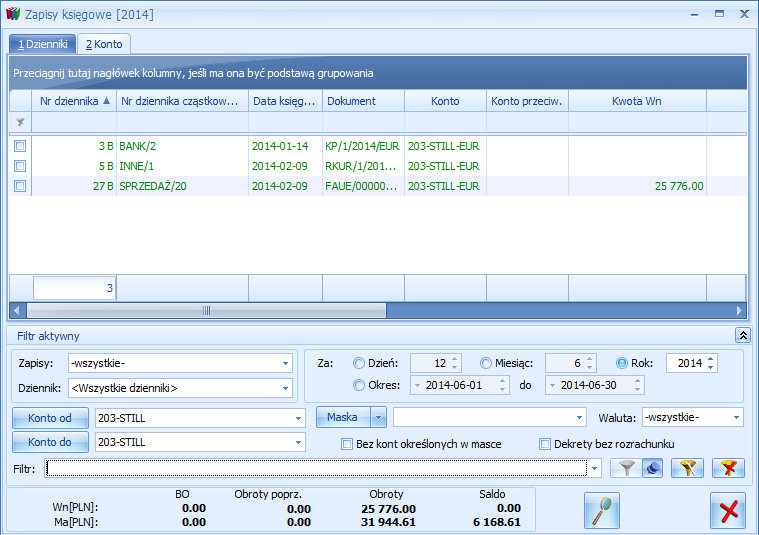Screen dimensions: 759x535
Task: Open the Dziennik dropdown
Action: point(285,388)
